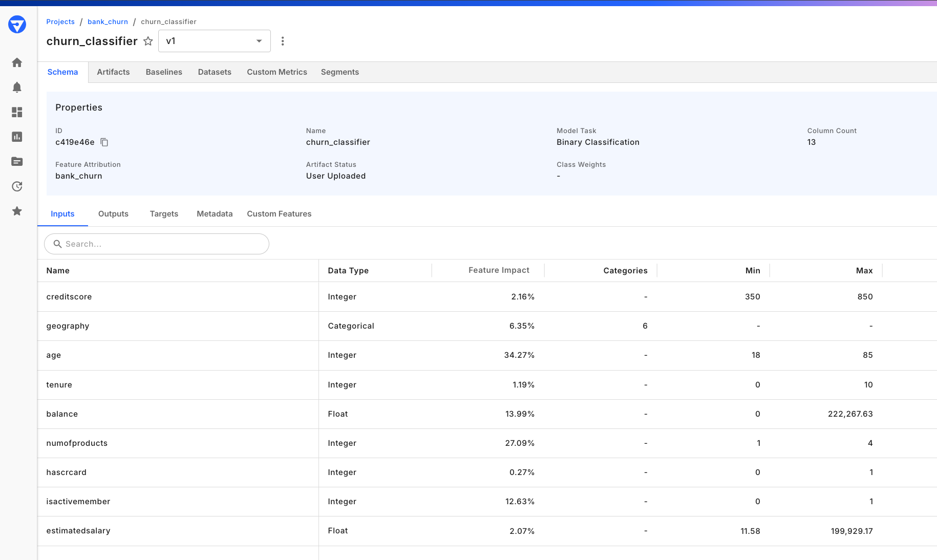937x560 pixels.
Task: Sort by the Data Type column header
Action: pos(348,271)
